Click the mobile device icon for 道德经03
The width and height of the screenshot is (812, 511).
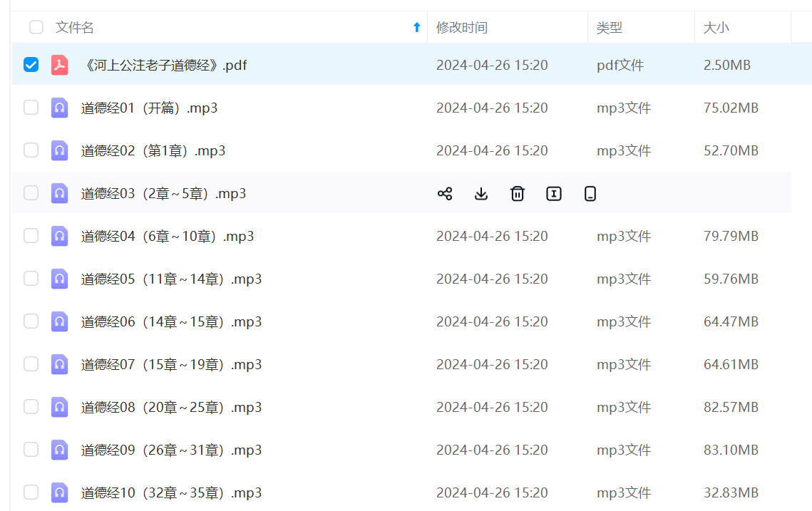coord(590,194)
